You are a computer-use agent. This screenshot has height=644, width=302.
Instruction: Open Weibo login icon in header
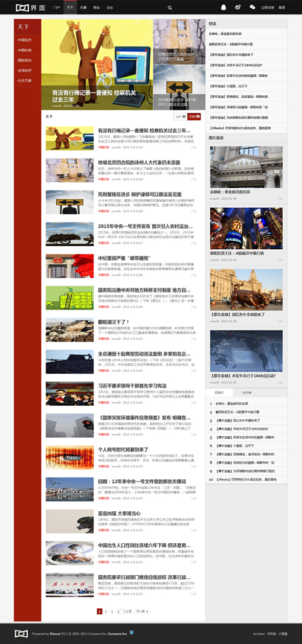tap(238, 7)
